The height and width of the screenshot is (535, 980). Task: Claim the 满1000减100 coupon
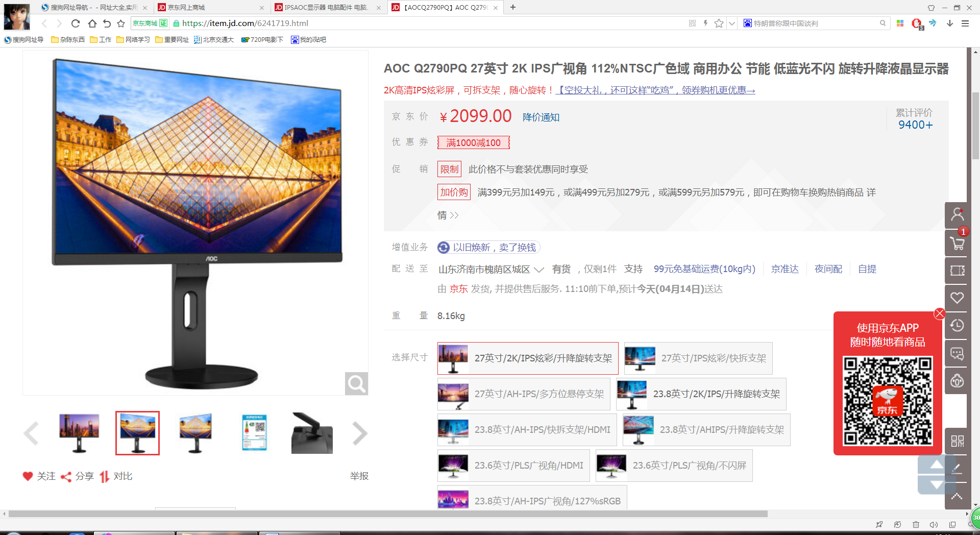[474, 142]
